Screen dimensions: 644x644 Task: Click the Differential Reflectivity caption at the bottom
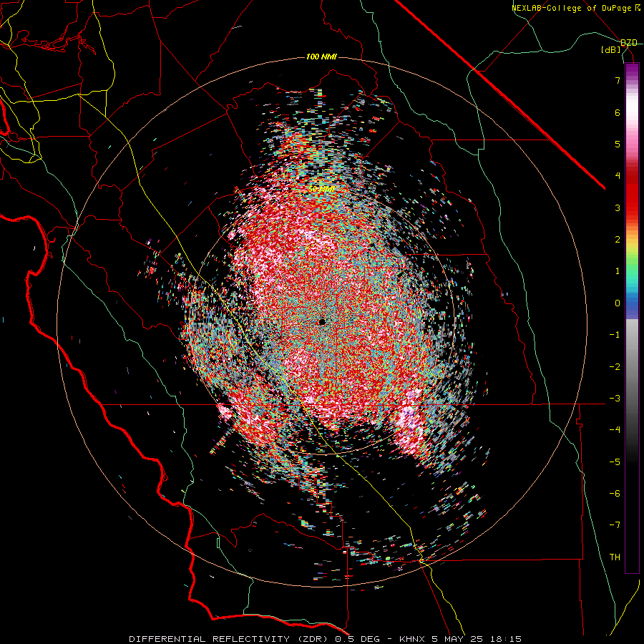(x=325, y=639)
